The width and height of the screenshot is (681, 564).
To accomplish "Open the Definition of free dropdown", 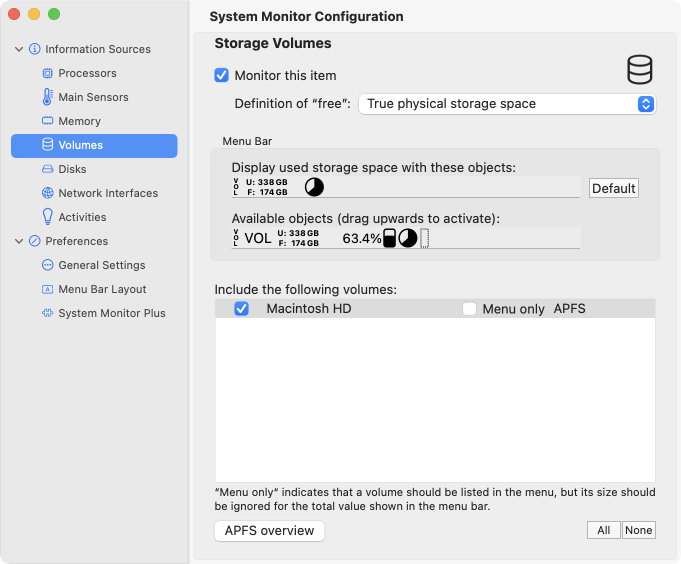I will [507, 104].
